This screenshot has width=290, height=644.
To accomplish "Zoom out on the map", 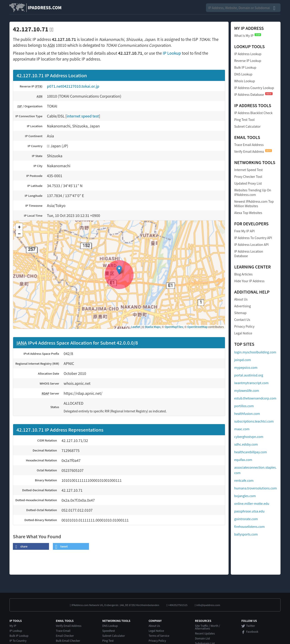I will pyautogui.click(x=19, y=233).
